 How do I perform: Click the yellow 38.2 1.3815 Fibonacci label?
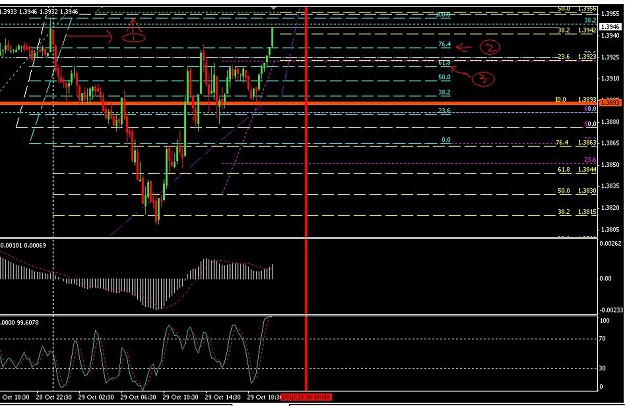(x=577, y=212)
